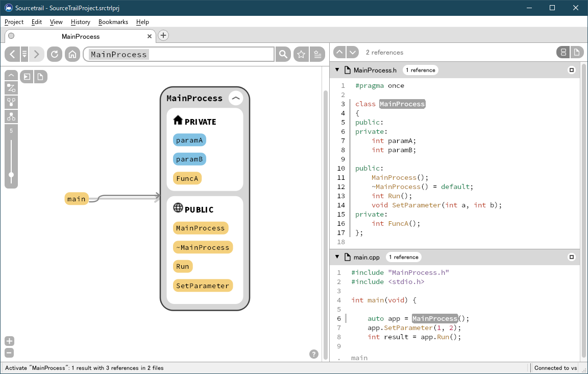Viewport: 588px width, 374px height.
Task: Open the Bookmarks menu
Action: [113, 22]
